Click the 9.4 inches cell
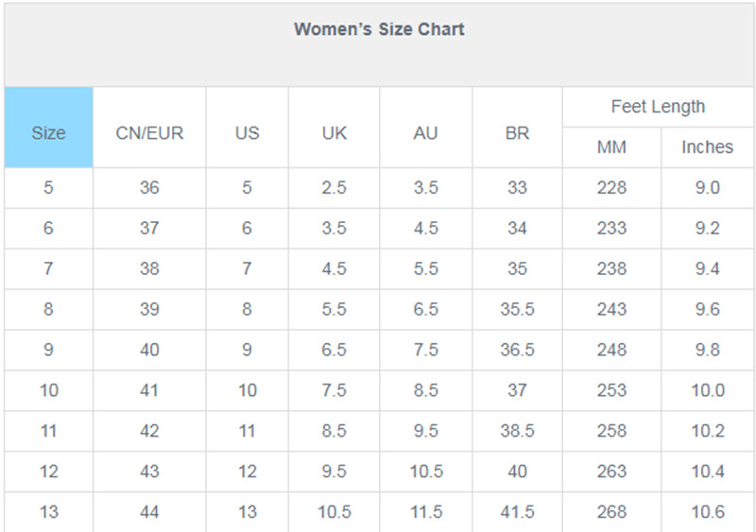Viewport: 756px width, 532px height. [707, 269]
